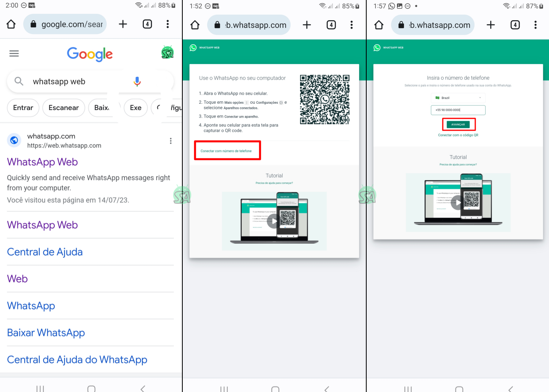Expand the Brazil country dropdown
This screenshot has height=392, width=549.
click(x=458, y=98)
